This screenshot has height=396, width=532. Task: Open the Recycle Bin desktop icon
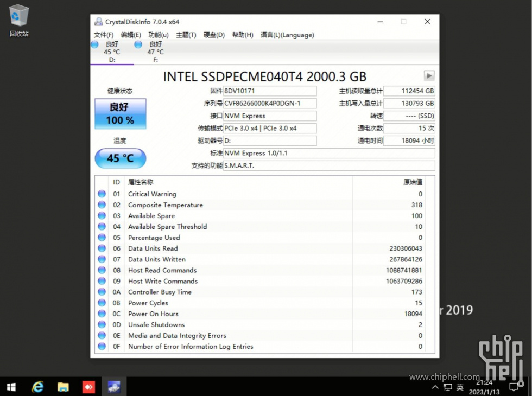point(19,21)
